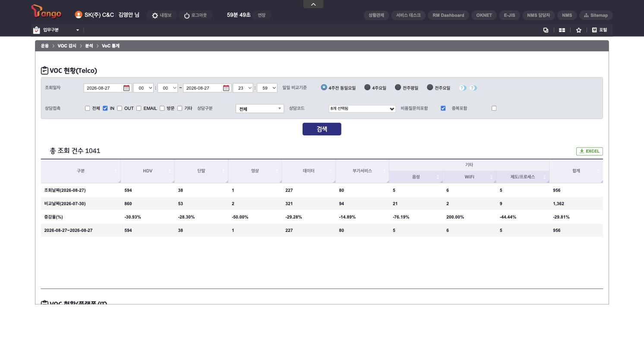Open the 상담구분 dropdown showing 전체
The width and height of the screenshot is (644, 350).
pos(260,109)
